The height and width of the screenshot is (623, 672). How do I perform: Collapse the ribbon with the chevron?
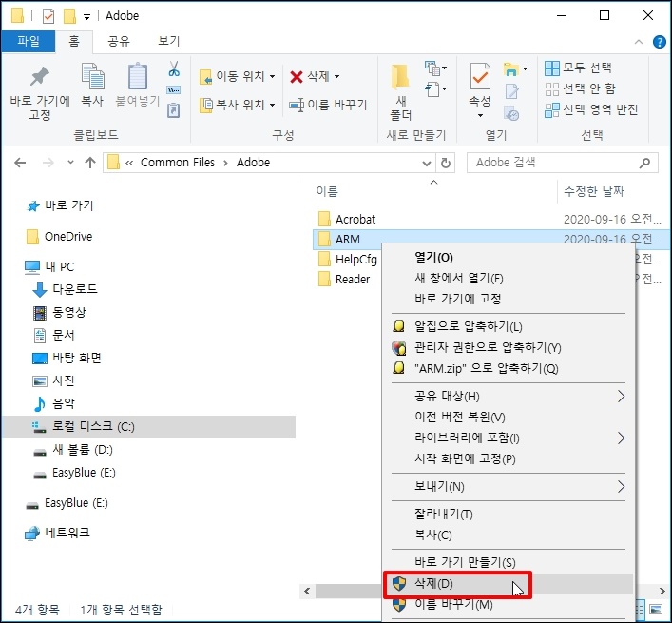639,42
